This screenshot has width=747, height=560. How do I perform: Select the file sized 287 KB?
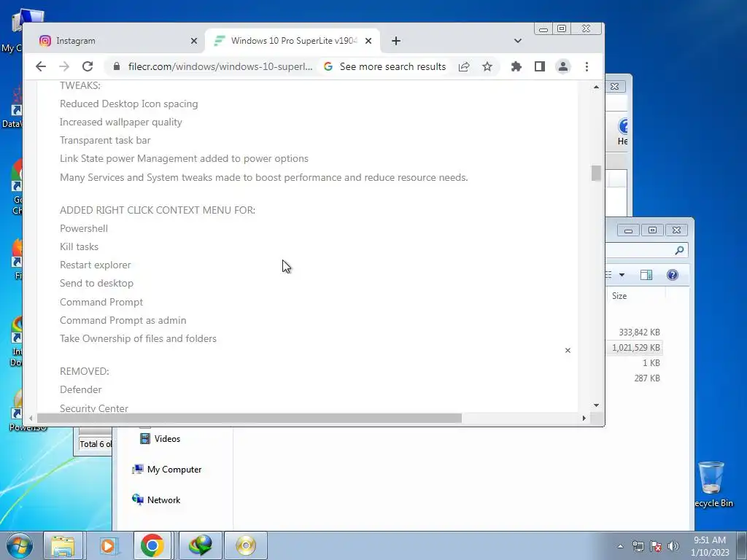[647, 378]
